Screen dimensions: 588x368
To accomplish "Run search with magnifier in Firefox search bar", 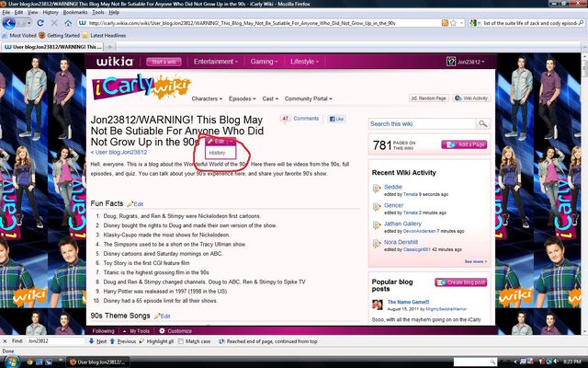I will click(x=582, y=23).
